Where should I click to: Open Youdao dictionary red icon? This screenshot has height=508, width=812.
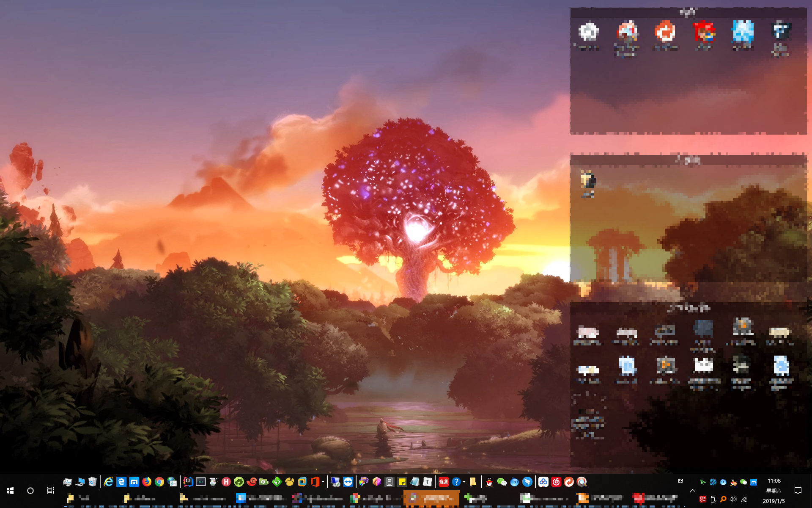444,482
